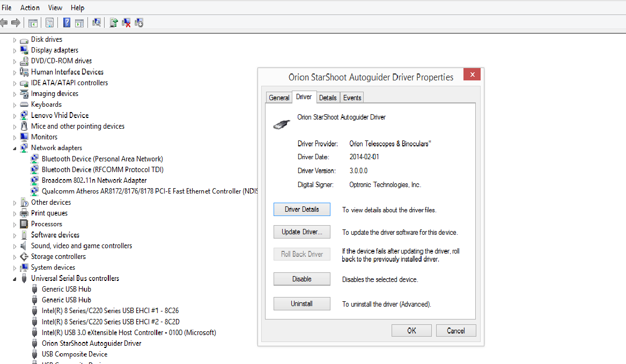Click the Disk drives category icon
Image resolution: width=626 pixels, height=364 pixels.
click(24, 40)
